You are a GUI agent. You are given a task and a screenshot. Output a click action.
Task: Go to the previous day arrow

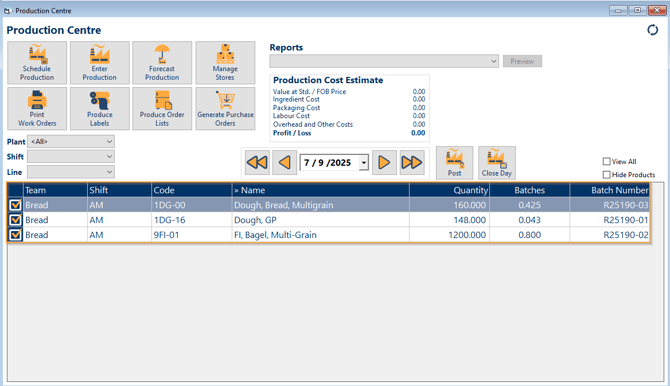285,162
